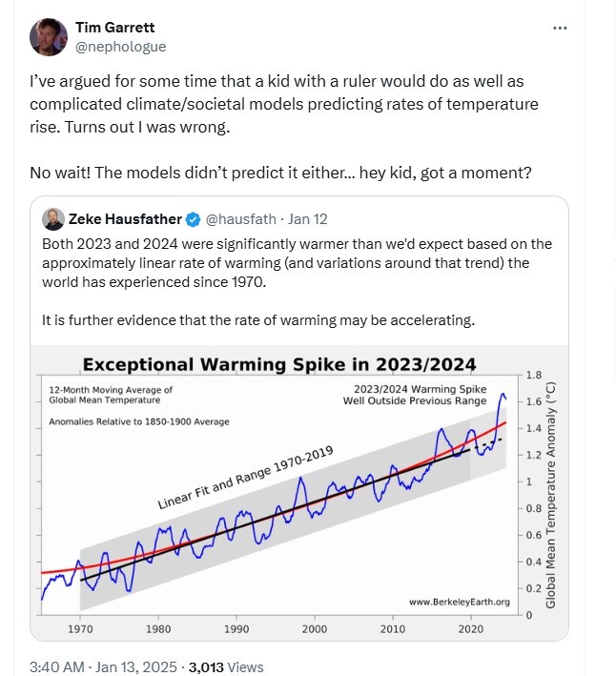The width and height of the screenshot is (616, 676).
Task: Open the quoted tweet's Jan 12 date
Action: [x=308, y=219]
